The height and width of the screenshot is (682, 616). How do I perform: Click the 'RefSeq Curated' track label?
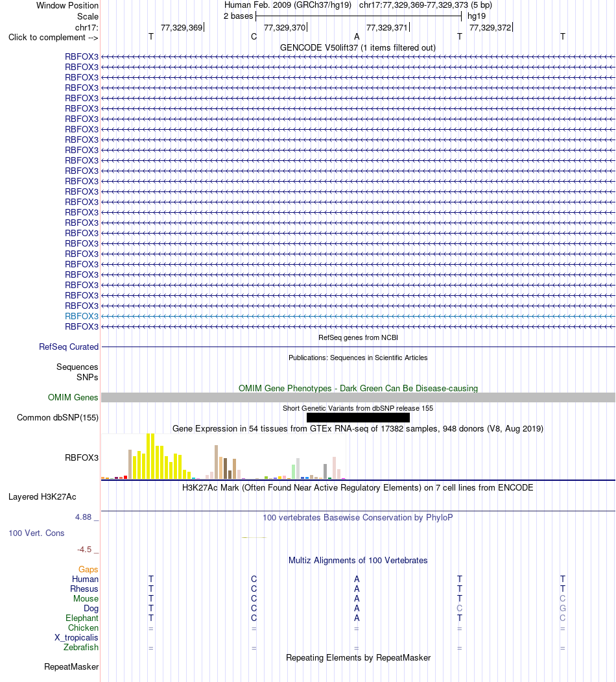pyautogui.click(x=69, y=347)
